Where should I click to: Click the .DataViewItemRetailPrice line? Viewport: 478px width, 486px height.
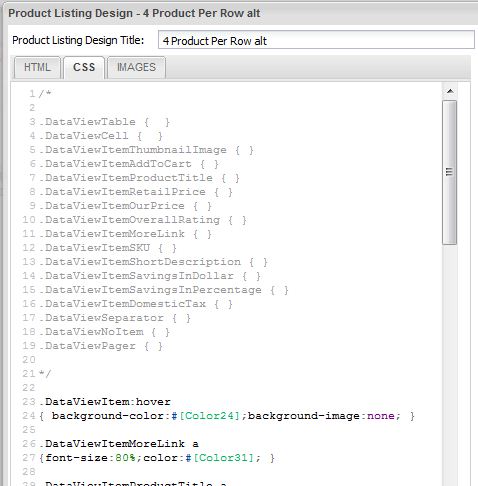point(136,192)
